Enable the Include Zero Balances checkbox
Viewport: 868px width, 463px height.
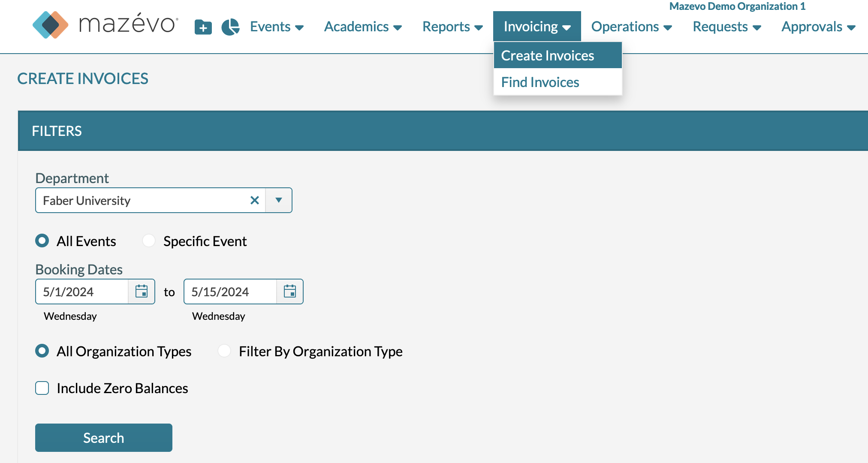pos(42,388)
